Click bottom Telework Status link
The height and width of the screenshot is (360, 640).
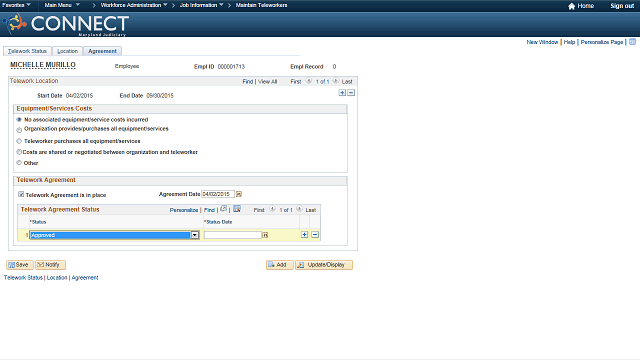tap(23, 278)
